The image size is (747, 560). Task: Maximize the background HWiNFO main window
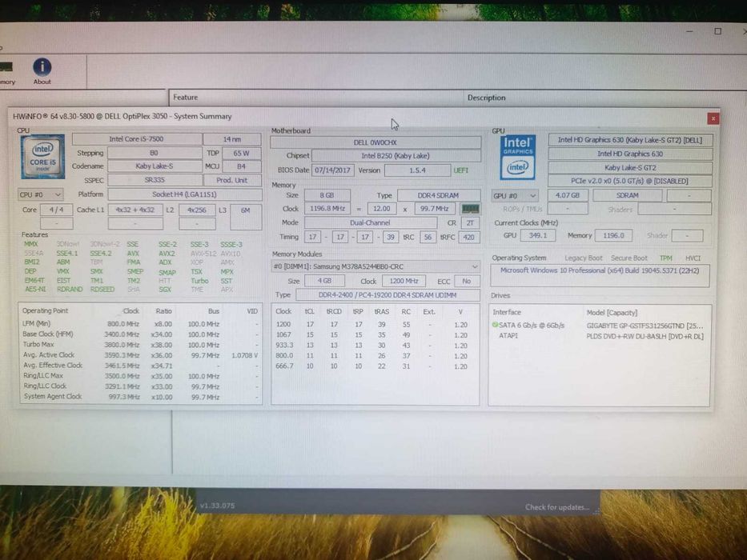tap(717, 31)
